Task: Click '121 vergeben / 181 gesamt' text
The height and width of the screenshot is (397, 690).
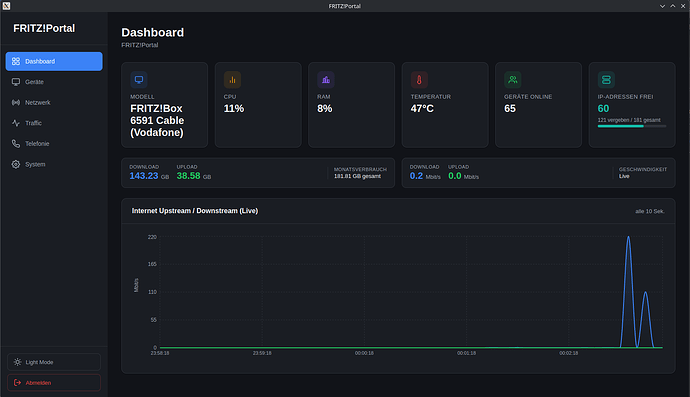Action: 629,120
